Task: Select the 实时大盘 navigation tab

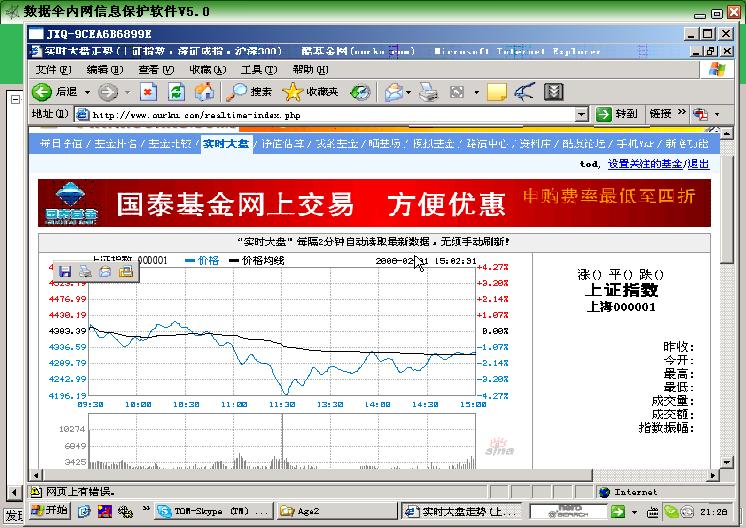Action: pyautogui.click(x=226, y=143)
